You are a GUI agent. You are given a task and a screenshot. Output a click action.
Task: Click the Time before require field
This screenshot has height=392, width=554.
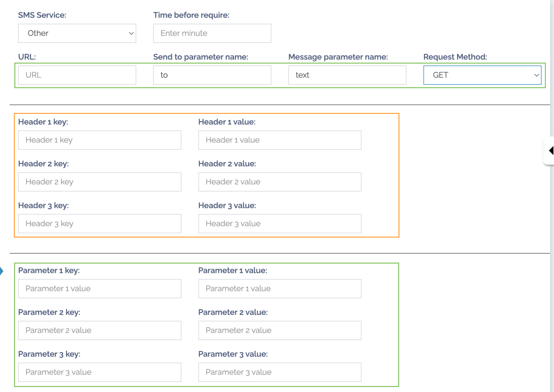pos(212,33)
